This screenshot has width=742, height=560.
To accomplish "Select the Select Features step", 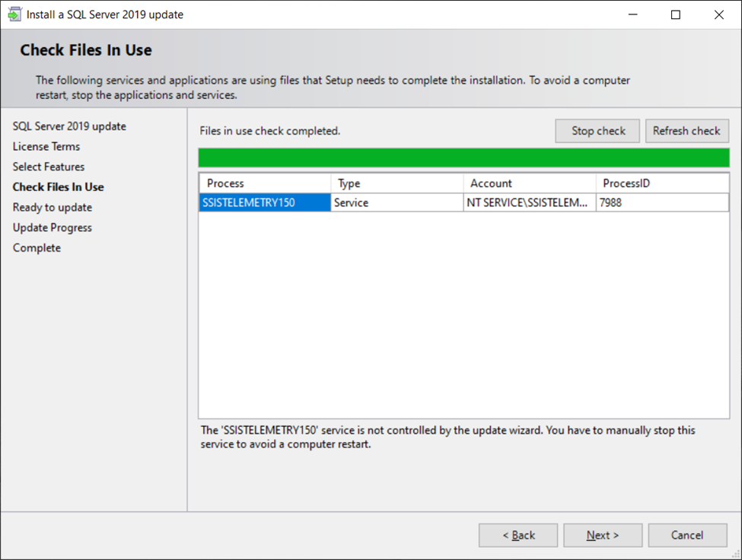I will [49, 167].
